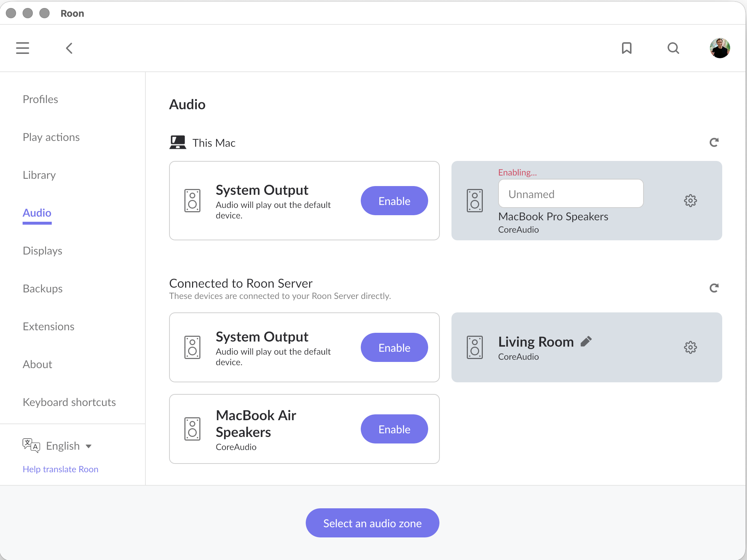
Task: Open Living Room device gear settings
Action: [x=690, y=347]
